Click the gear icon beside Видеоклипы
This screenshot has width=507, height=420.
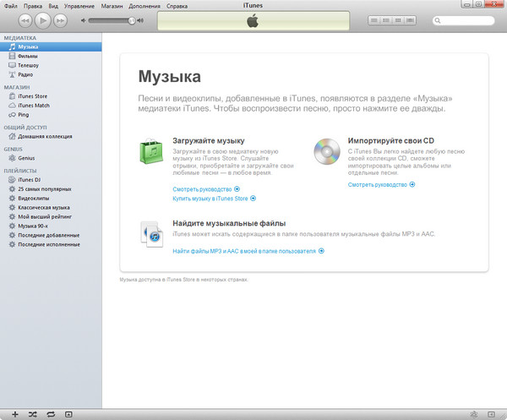(x=13, y=199)
